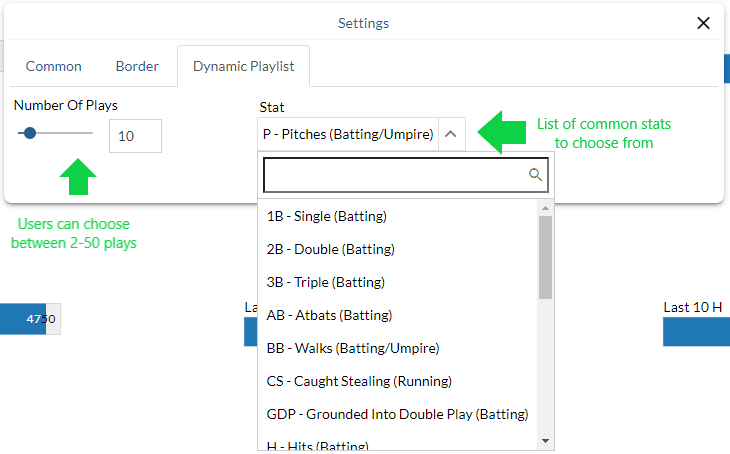730x454 pixels.
Task: Choose 2B - Double (Batting) stat
Action: coord(330,249)
